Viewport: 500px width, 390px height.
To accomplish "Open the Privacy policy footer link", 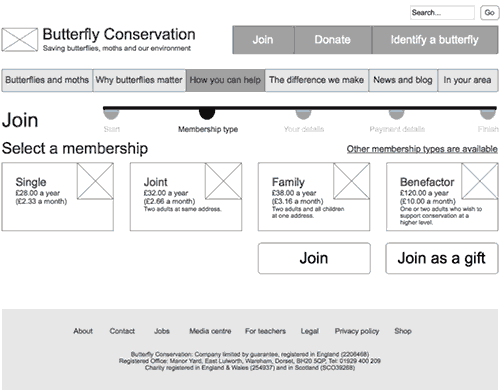I will 357,331.
